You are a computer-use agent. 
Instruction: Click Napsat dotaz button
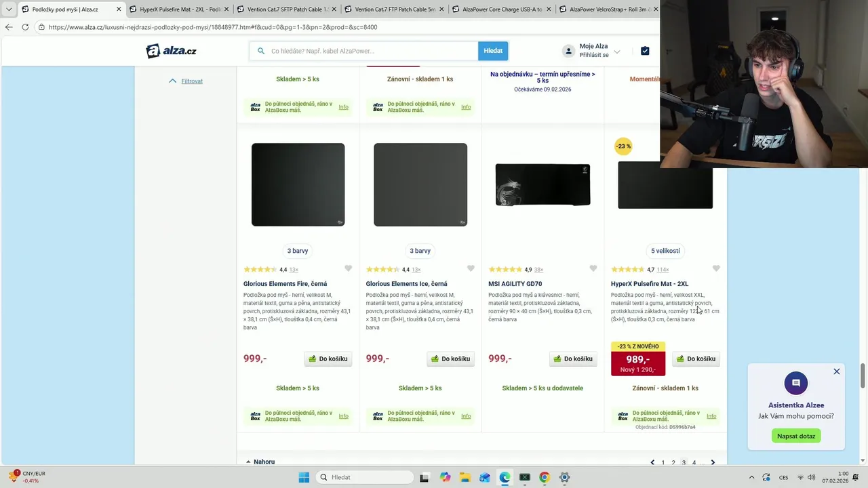point(796,436)
